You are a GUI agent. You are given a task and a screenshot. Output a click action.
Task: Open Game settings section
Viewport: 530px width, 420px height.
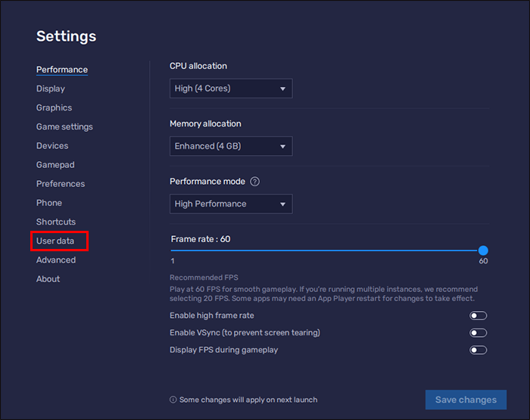64,126
